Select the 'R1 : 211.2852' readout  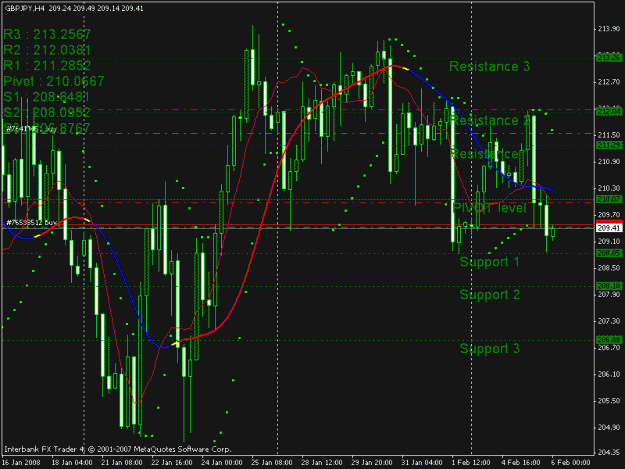[47, 65]
